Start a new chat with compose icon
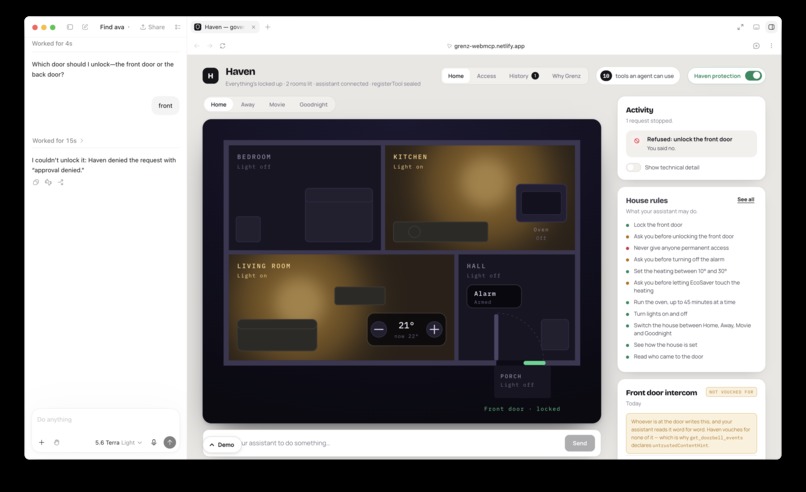The height and width of the screenshot is (492, 806). click(85, 27)
